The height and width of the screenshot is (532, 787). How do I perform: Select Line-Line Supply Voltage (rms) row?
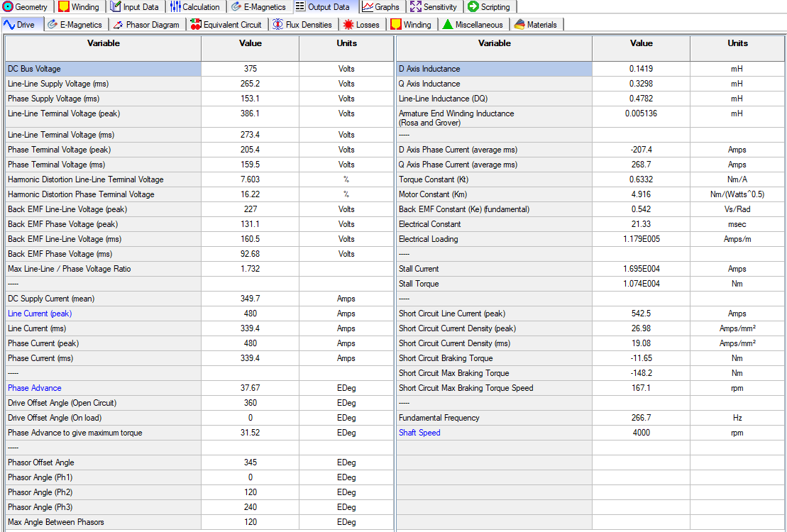click(199, 84)
